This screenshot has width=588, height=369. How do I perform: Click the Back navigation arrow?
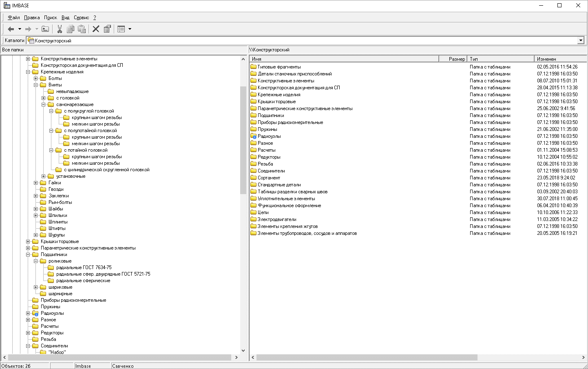(11, 29)
